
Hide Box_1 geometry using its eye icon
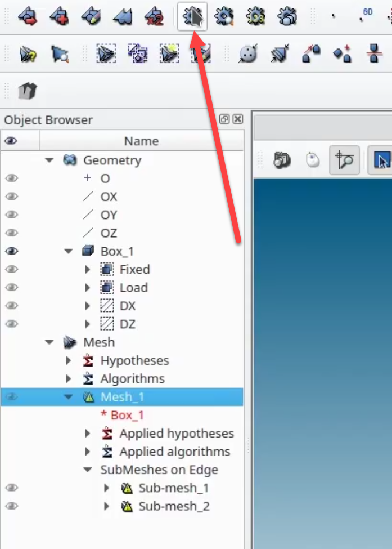click(x=12, y=251)
